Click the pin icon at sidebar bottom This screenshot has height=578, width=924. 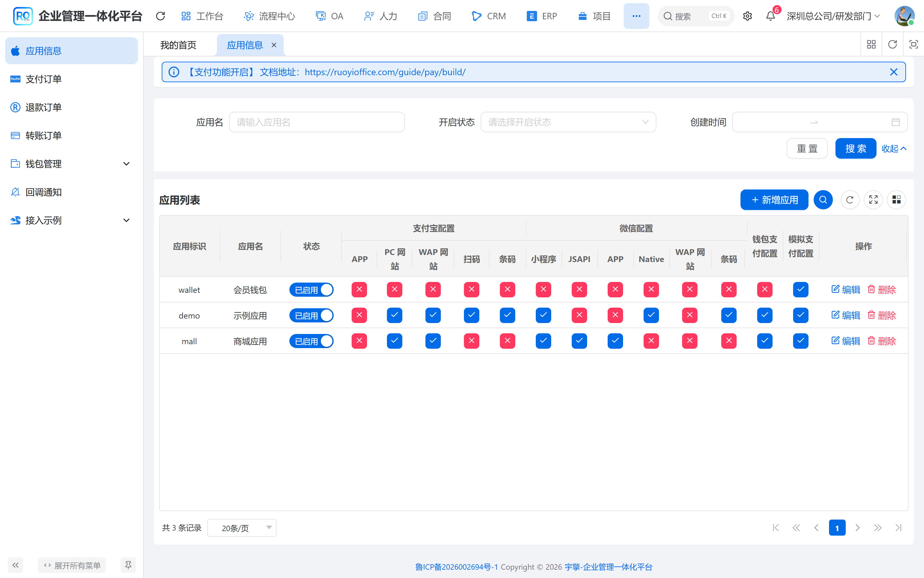pyautogui.click(x=128, y=565)
